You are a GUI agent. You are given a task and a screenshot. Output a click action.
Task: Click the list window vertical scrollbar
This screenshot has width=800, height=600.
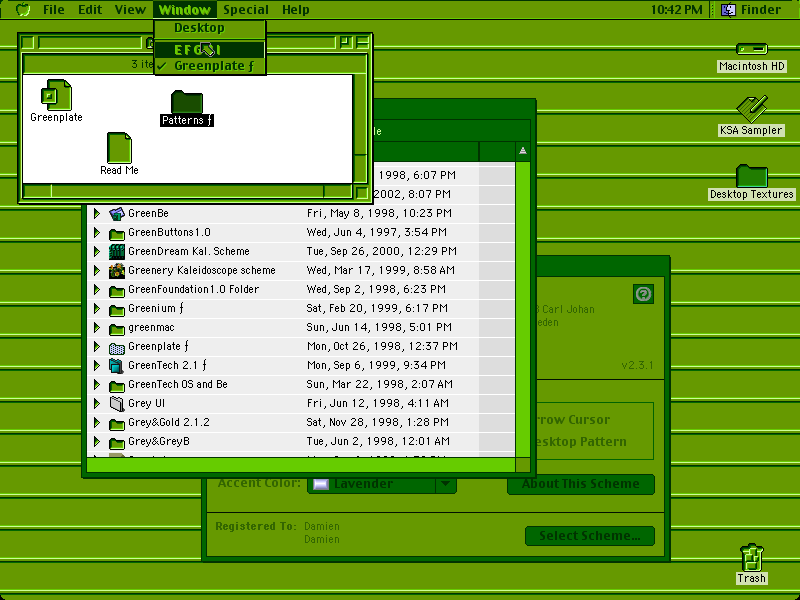pyautogui.click(x=522, y=310)
